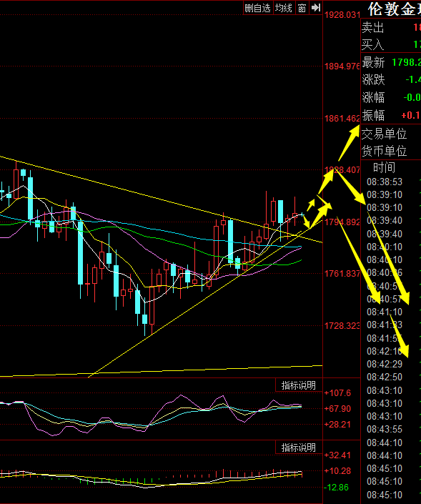Select the 卖出 quote row label

373,28
